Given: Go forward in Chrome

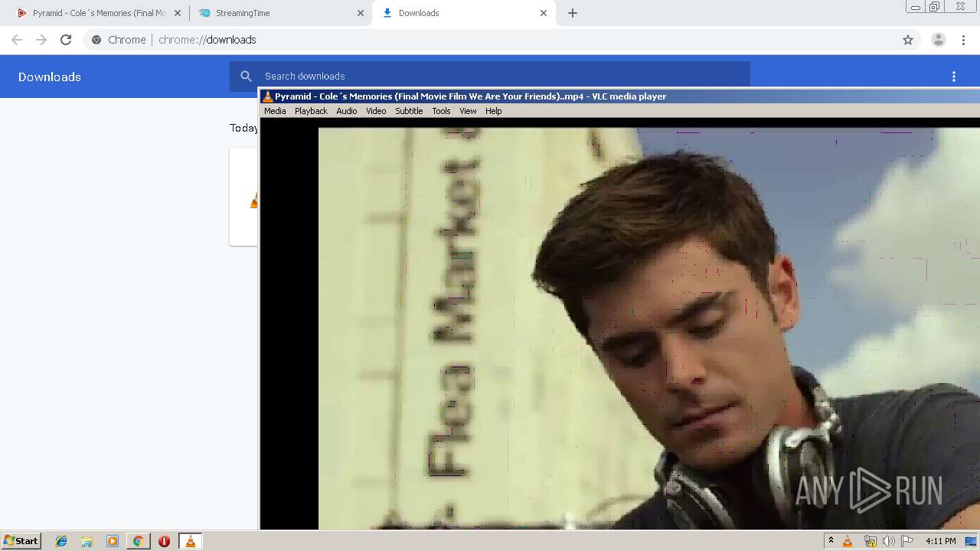Looking at the screenshot, I should click(41, 40).
